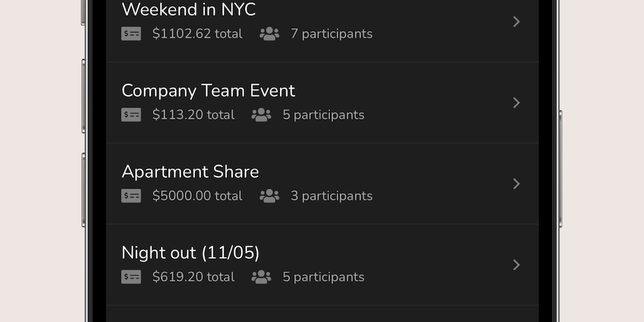Click participants icon in Night out row
The image size is (644, 322).
tap(261, 277)
